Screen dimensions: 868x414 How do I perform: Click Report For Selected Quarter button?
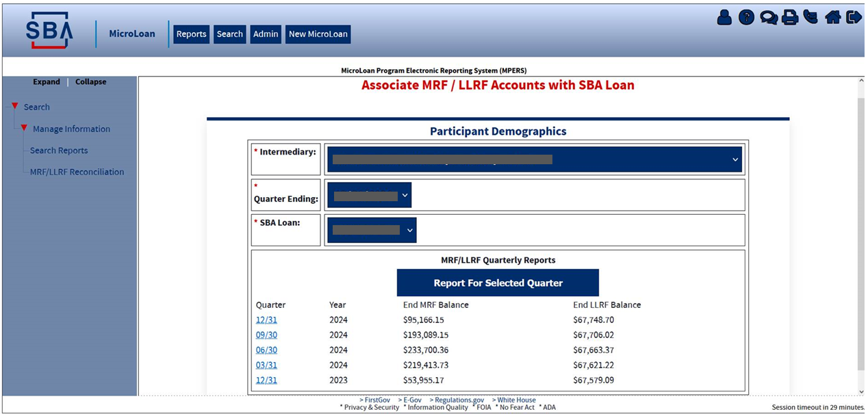[498, 283]
